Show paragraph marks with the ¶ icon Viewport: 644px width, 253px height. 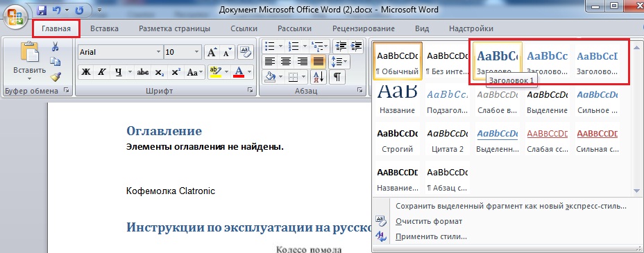point(337,77)
